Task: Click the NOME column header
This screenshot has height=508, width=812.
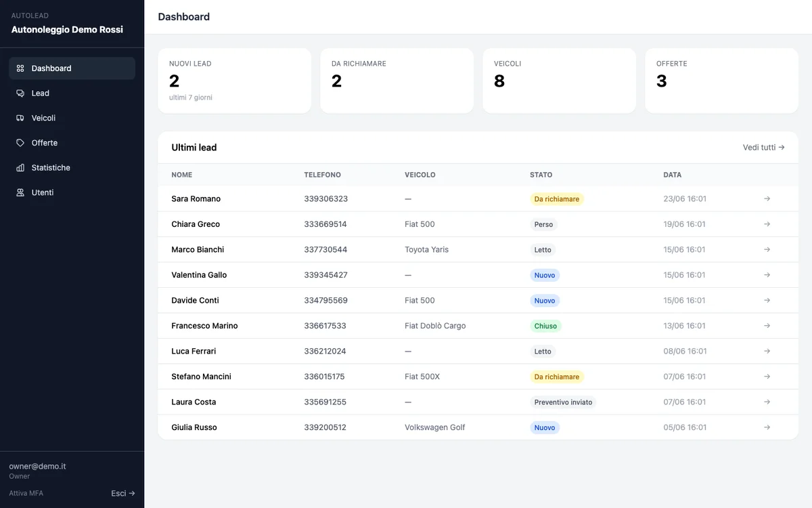Action: point(182,175)
